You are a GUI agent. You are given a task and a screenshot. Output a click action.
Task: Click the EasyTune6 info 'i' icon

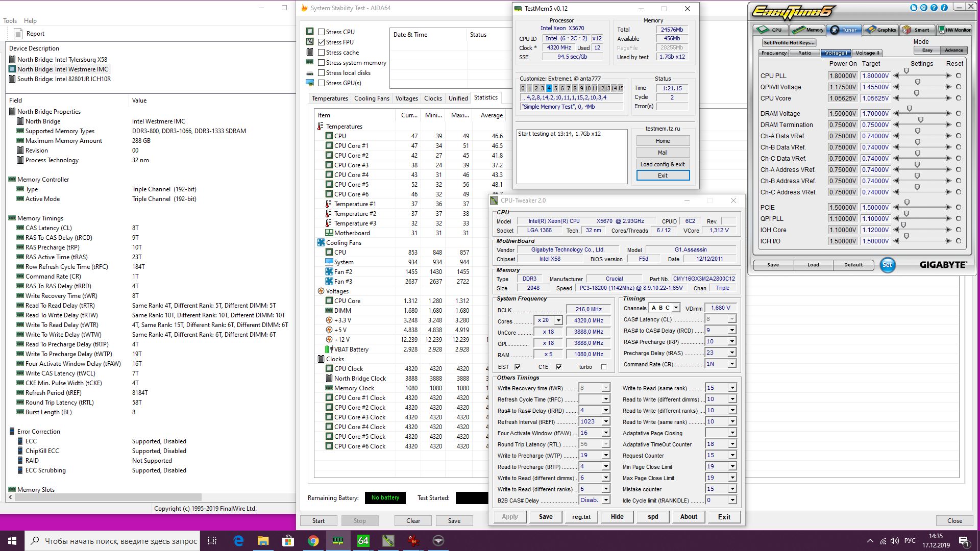tap(944, 8)
